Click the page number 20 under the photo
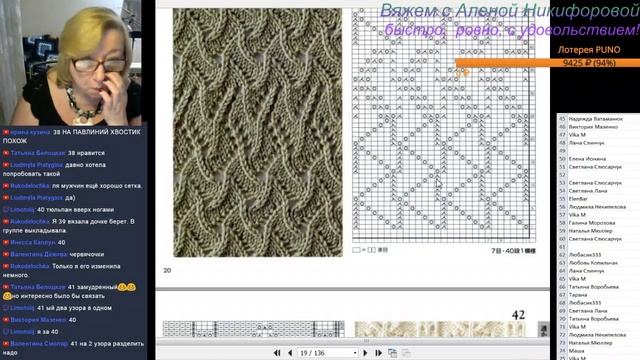Viewport: 640px width, 360px height. 167,270
